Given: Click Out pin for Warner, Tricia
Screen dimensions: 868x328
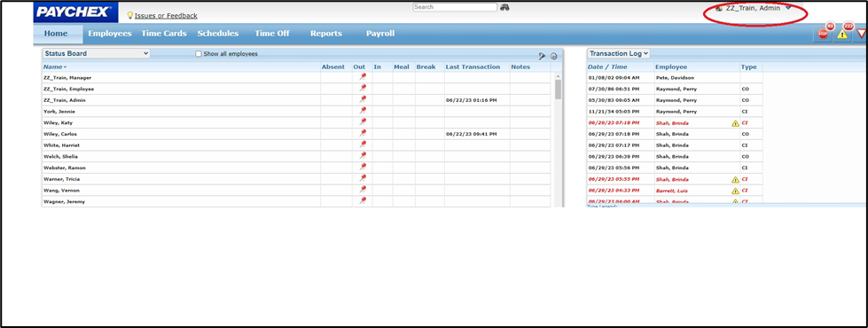Looking at the screenshot, I should tap(363, 179).
